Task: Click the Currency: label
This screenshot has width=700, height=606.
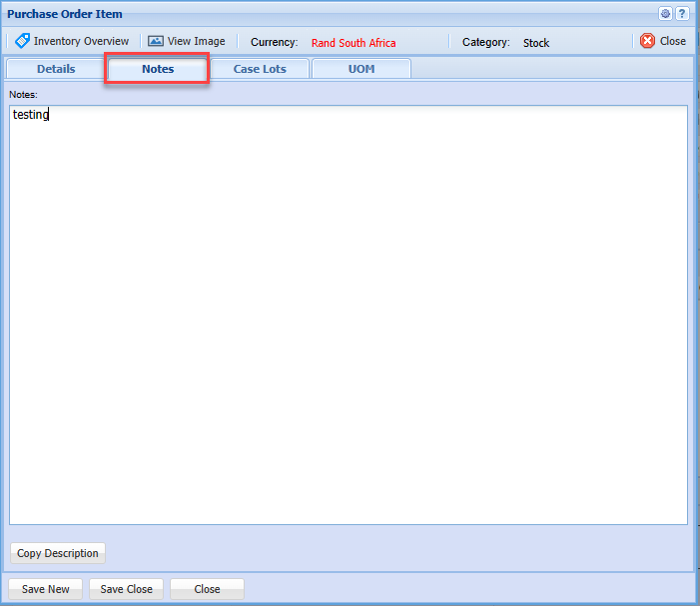Action: pos(274,42)
